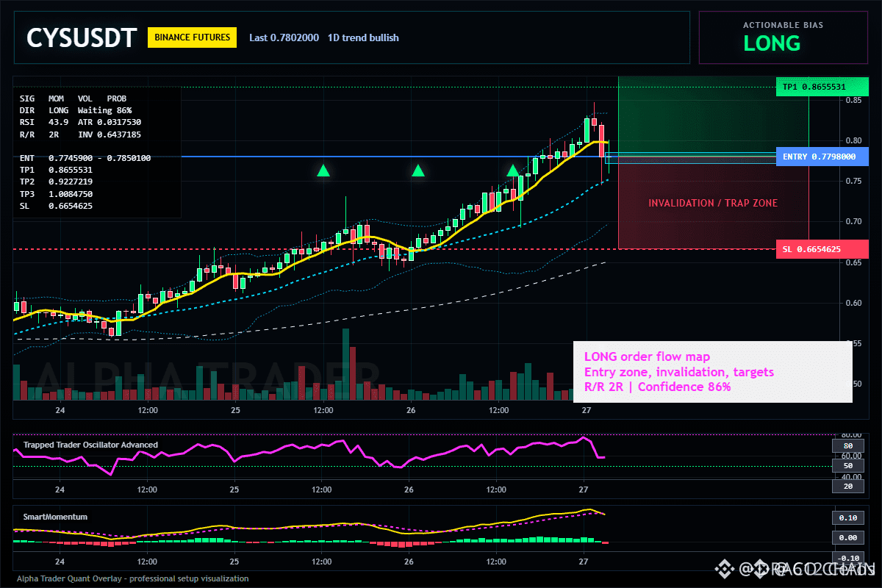Click the 0.70 price axis label
The width and height of the screenshot is (882, 588).
[853, 221]
